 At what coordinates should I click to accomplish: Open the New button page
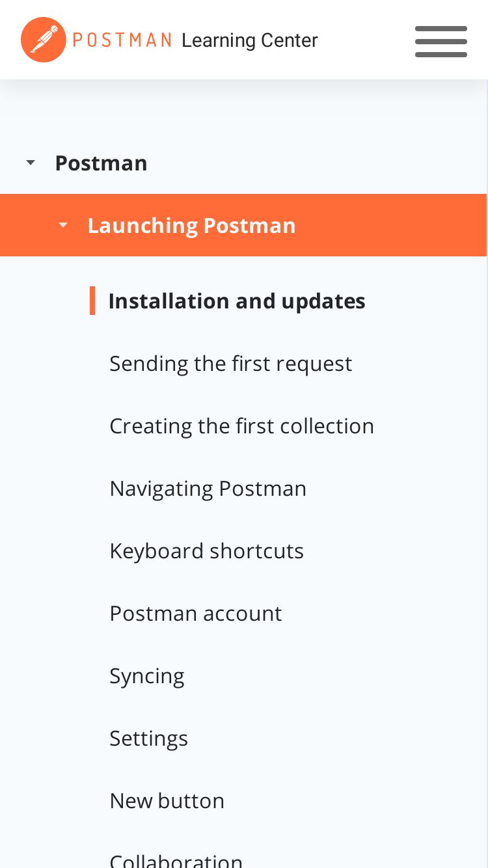point(167,800)
